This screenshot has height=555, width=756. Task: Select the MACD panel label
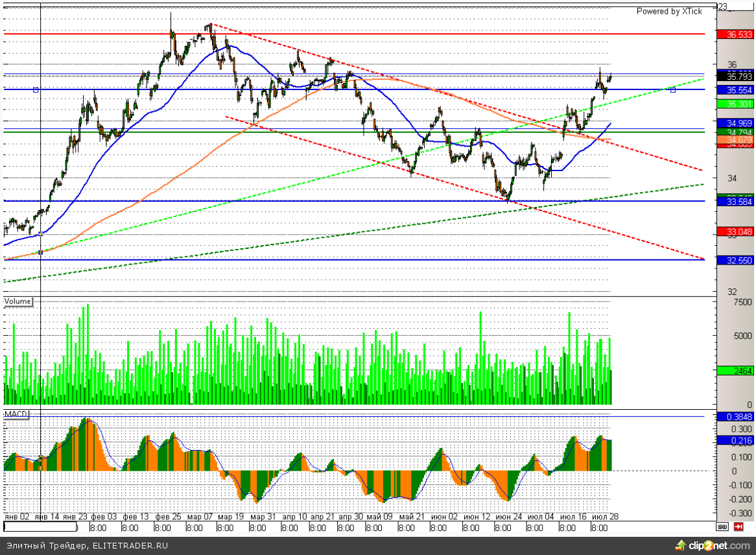[16, 414]
